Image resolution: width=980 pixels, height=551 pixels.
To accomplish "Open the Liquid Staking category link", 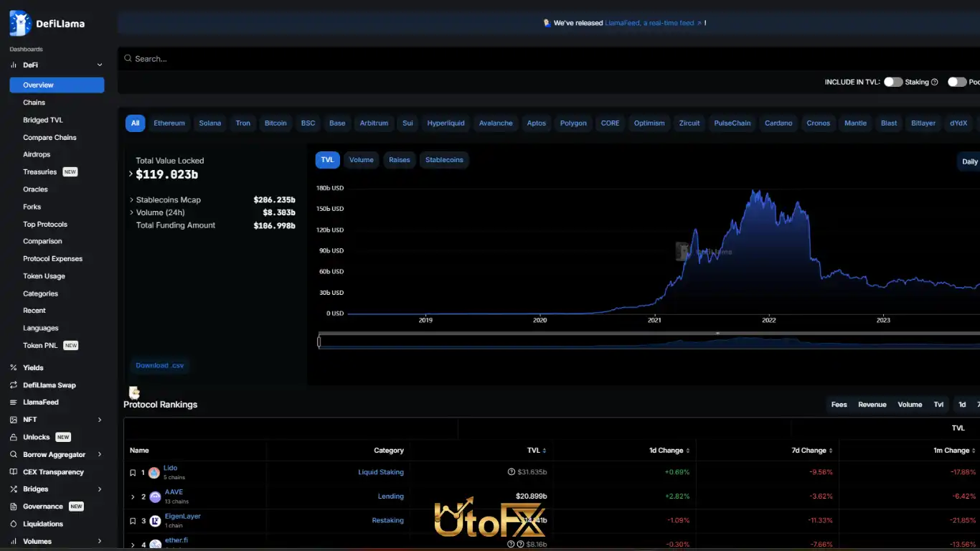I will 381,473.
